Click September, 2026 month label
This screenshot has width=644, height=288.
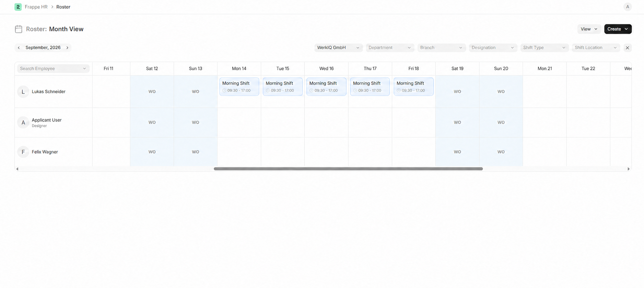pos(43,48)
